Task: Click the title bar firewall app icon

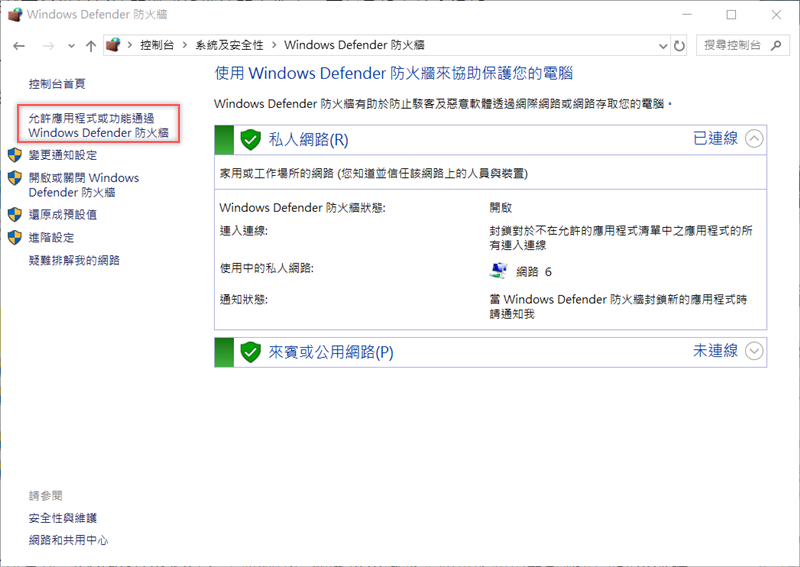Action: coord(15,14)
